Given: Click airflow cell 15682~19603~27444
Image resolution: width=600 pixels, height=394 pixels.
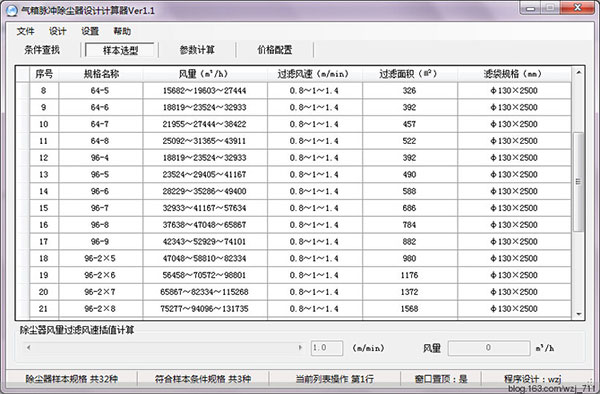Looking at the screenshot, I should coord(205,91).
